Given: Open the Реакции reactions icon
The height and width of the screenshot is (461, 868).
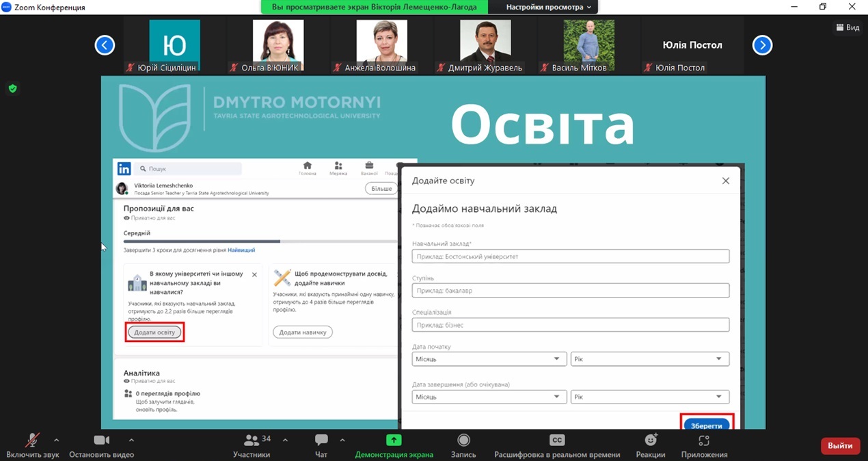Looking at the screenshot, I should (x=651, y=440).
